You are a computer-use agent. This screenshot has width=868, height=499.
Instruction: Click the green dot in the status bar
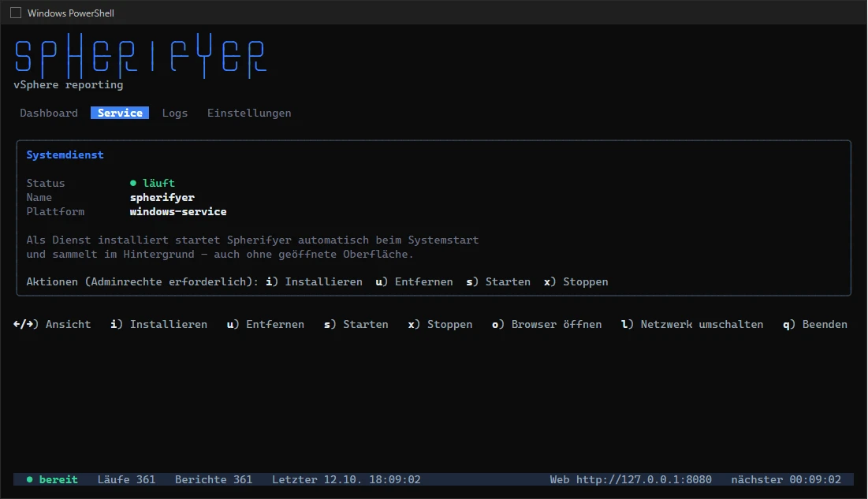[x=29, y=479]
